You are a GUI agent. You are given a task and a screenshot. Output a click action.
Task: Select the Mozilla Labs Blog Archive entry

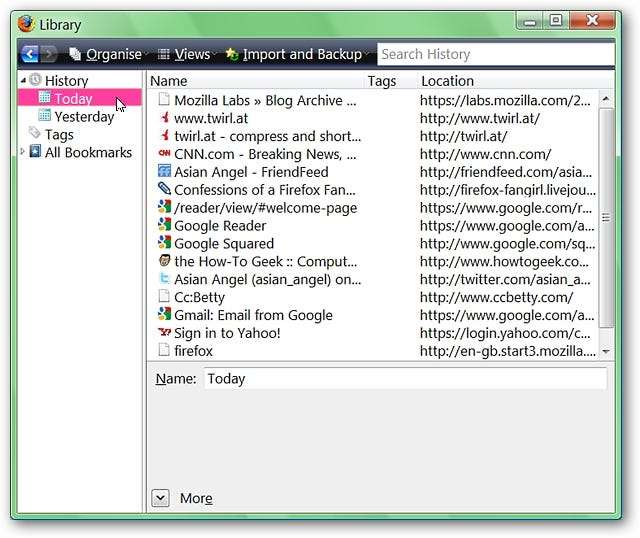point(265,100)
